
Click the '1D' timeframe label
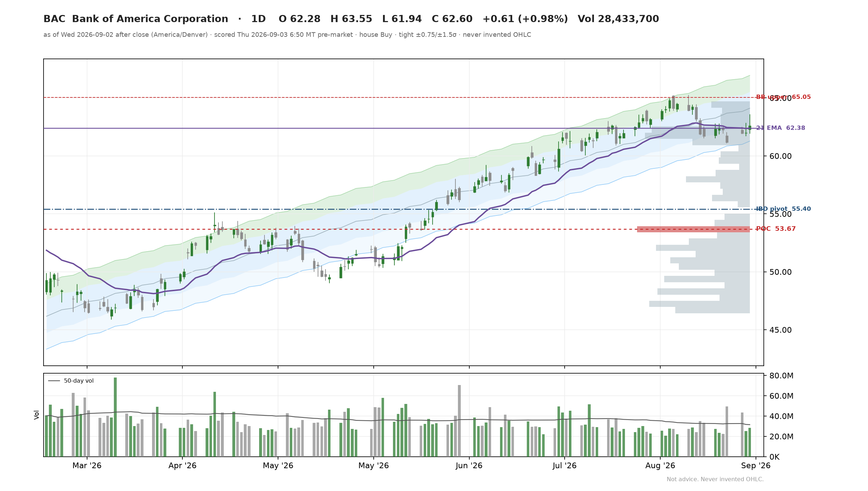click(258, 19)
